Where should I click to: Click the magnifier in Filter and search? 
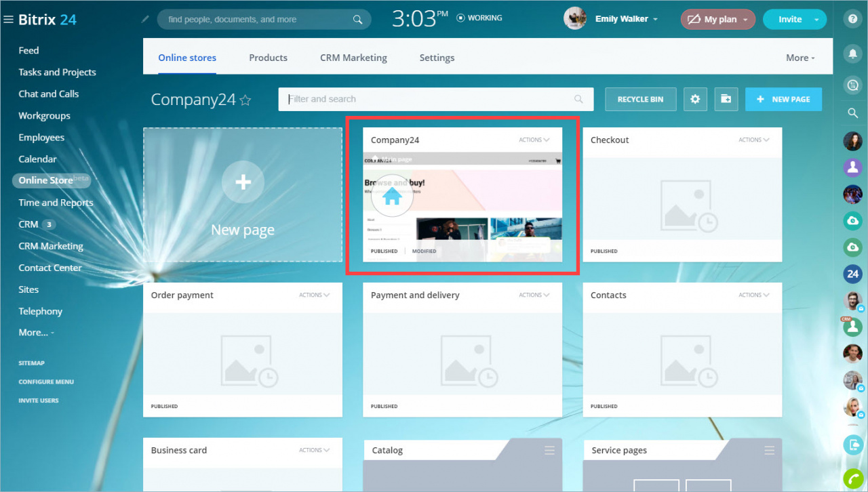coord(578,99)
